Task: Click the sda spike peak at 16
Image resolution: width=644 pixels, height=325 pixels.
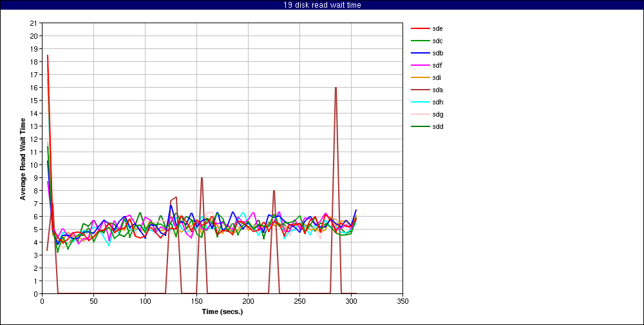Action: point(336,88)
